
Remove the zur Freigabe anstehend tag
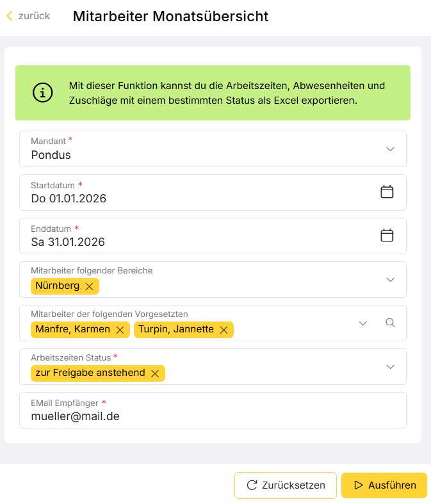pos(155,373)
